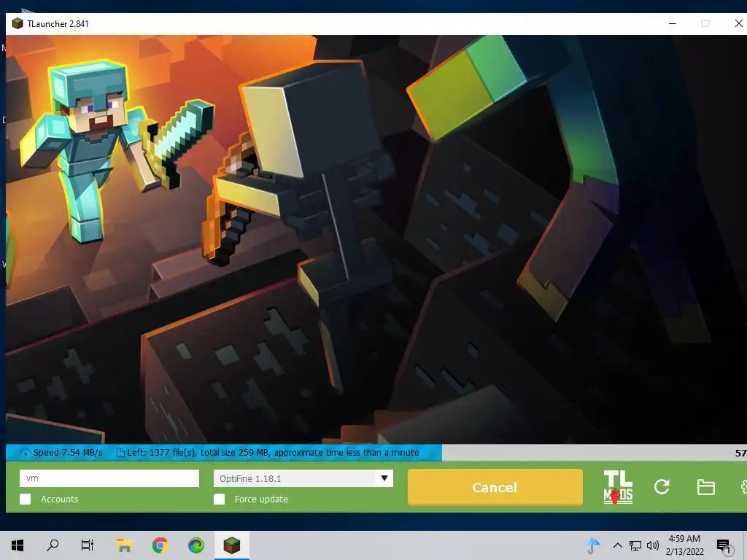
Task: Click the download progress bar
Action: 376,453
